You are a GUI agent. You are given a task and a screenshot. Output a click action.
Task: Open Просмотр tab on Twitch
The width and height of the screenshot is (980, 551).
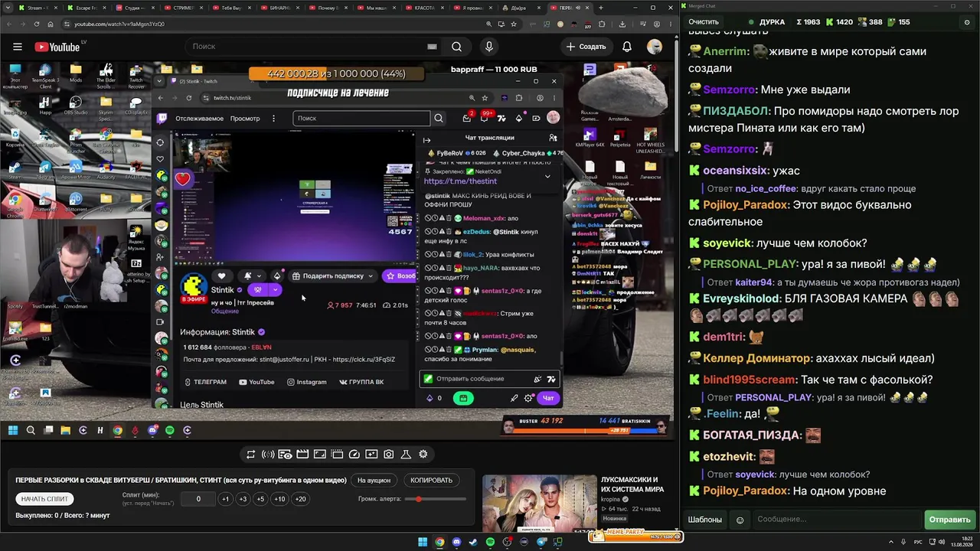pyautogui.click(x=245, y=119)
